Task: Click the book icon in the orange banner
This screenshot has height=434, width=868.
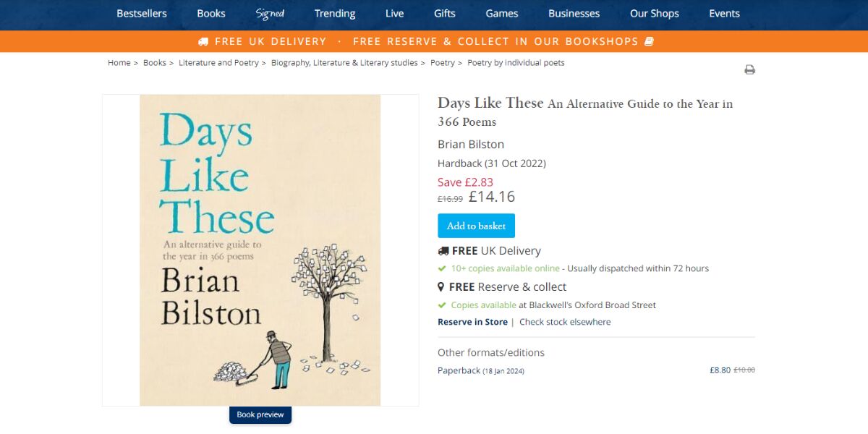Action: (x=649, y=41)
